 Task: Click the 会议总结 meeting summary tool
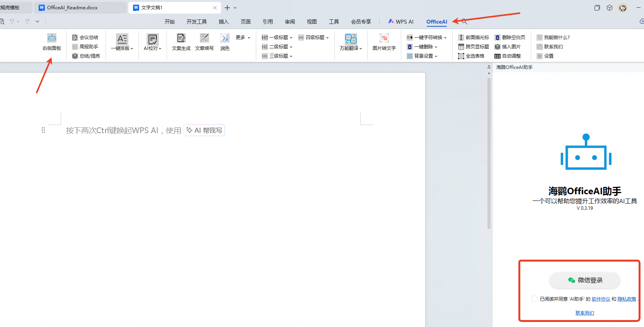[85, 38]
